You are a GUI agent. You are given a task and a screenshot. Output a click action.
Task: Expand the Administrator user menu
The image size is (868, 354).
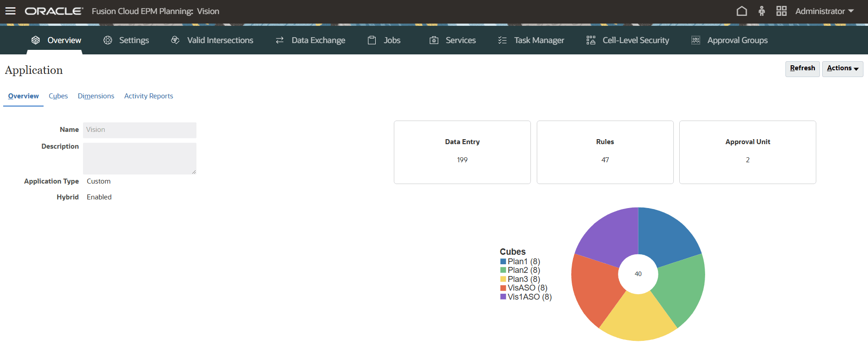point(824,11)
